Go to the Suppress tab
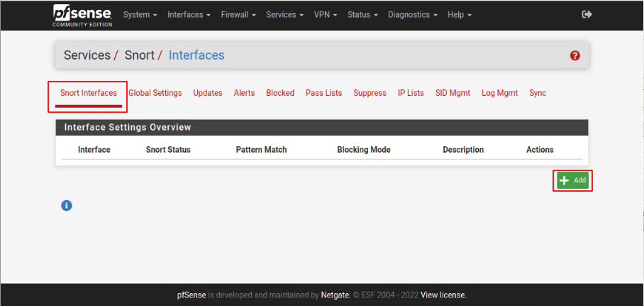644x306 pixels. pos(370,93)
